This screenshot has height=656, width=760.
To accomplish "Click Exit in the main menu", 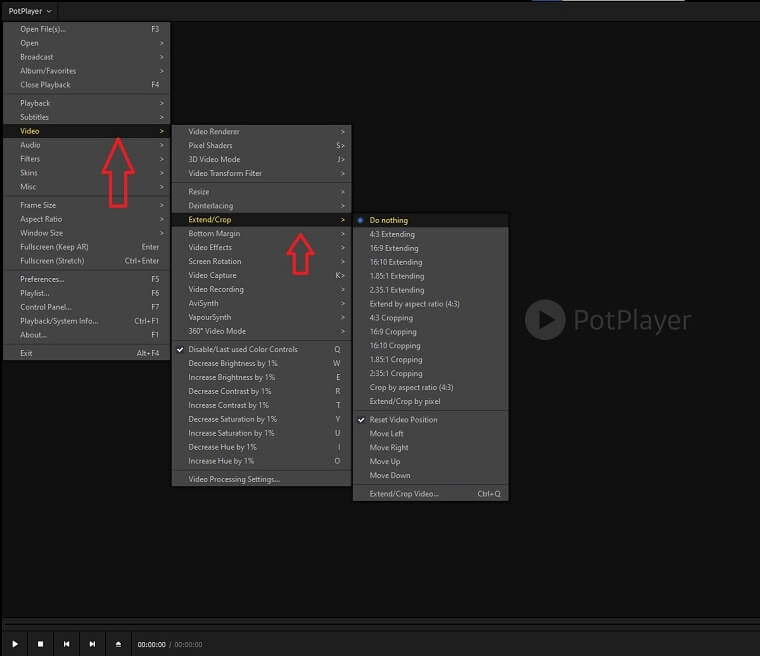I will [x=87, y=353].
